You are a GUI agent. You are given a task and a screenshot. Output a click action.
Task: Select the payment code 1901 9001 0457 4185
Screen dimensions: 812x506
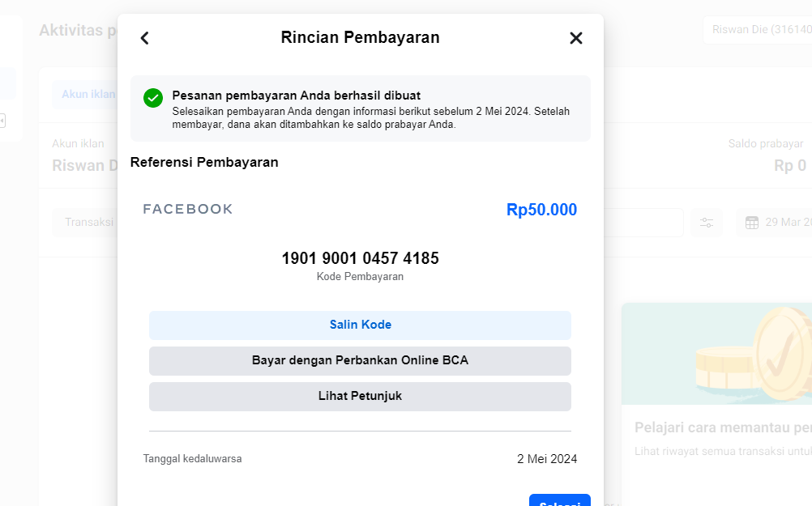[x=360, y=258]
